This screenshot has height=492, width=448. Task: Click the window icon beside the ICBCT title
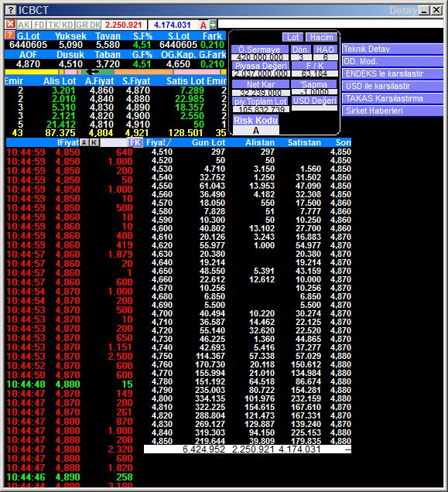click(x=11, y=10)
